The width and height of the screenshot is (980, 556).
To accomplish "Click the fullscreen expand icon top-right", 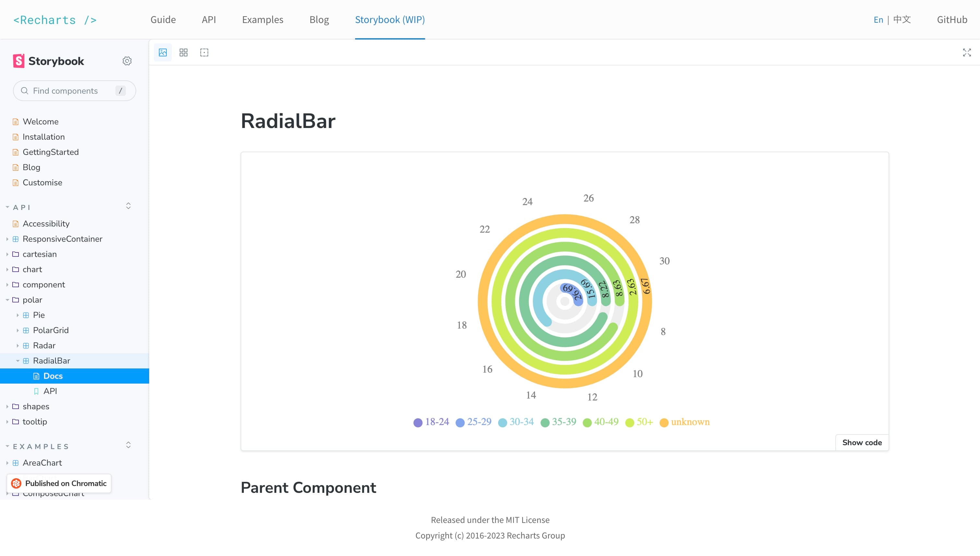I will click(966, 52).
